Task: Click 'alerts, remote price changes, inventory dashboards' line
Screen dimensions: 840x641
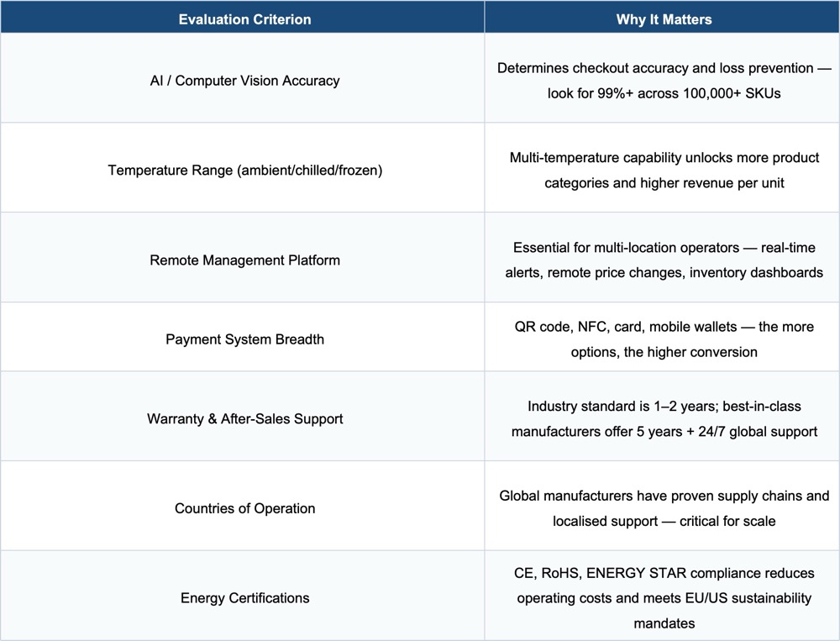Action: click(664, 273)
